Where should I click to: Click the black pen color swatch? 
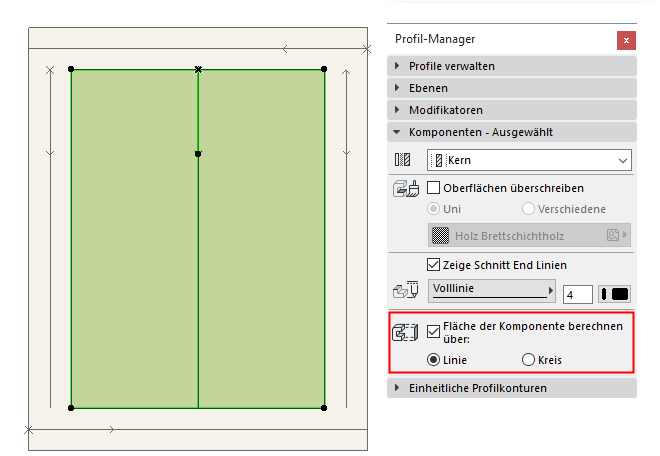pos(615,294)
